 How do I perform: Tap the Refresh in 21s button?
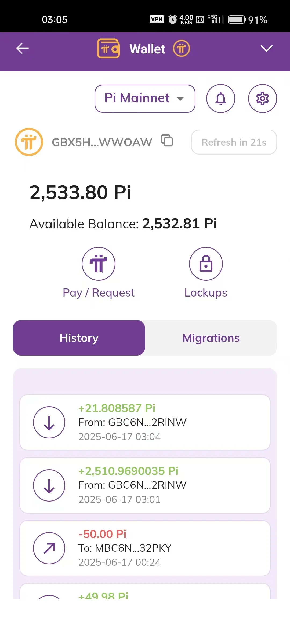point(234,142)
